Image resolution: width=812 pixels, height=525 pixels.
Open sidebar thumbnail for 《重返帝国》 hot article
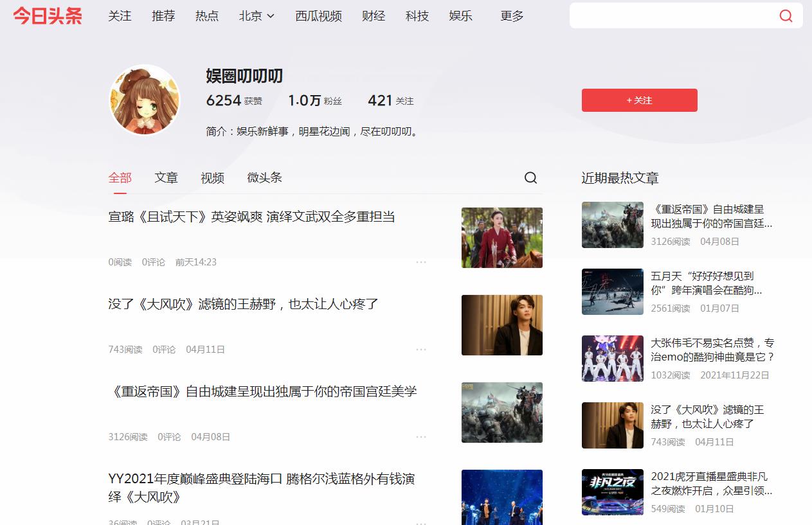coord(613,225)
